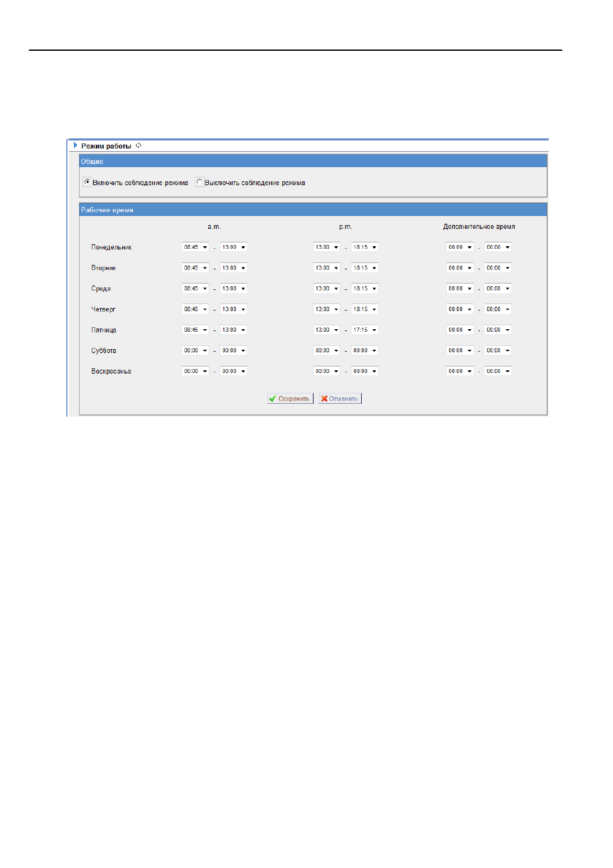Open Среда p.m. start time dropdown

click(x=326, y=289)
